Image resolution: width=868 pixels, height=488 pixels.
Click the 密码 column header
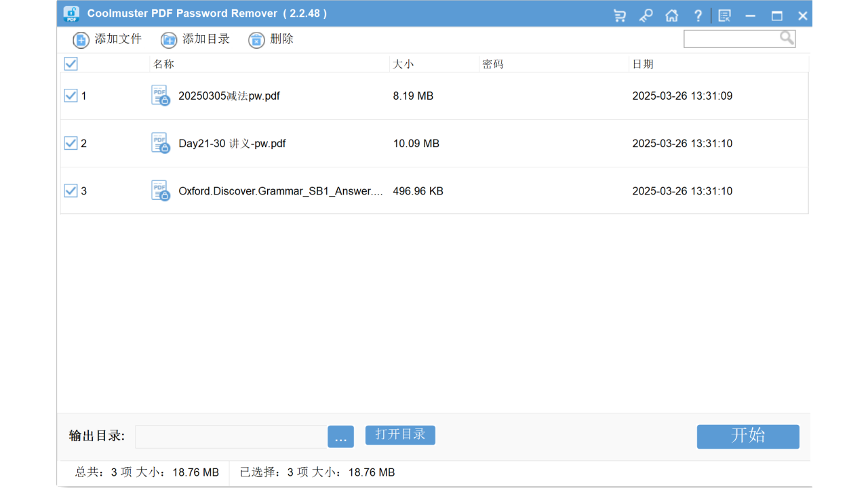point(493,63)
